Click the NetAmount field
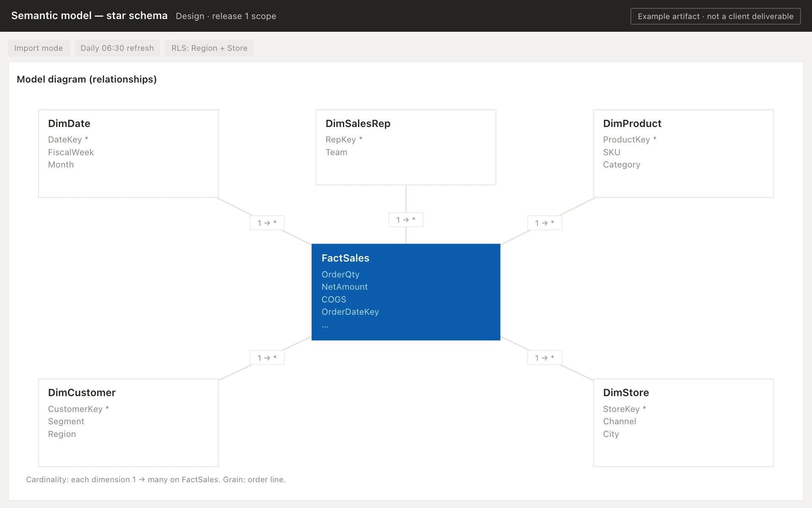 point(344,287)
